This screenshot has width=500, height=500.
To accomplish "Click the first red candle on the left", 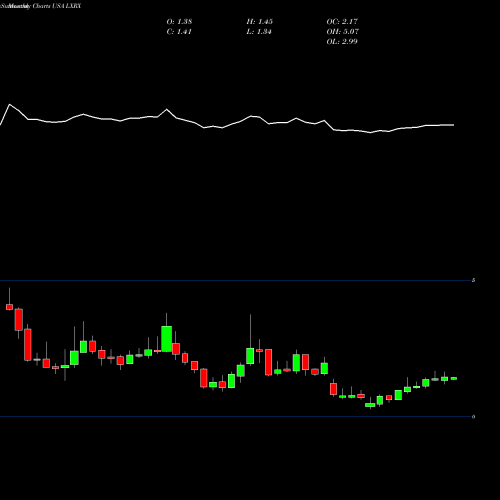I will pos(9,307).
